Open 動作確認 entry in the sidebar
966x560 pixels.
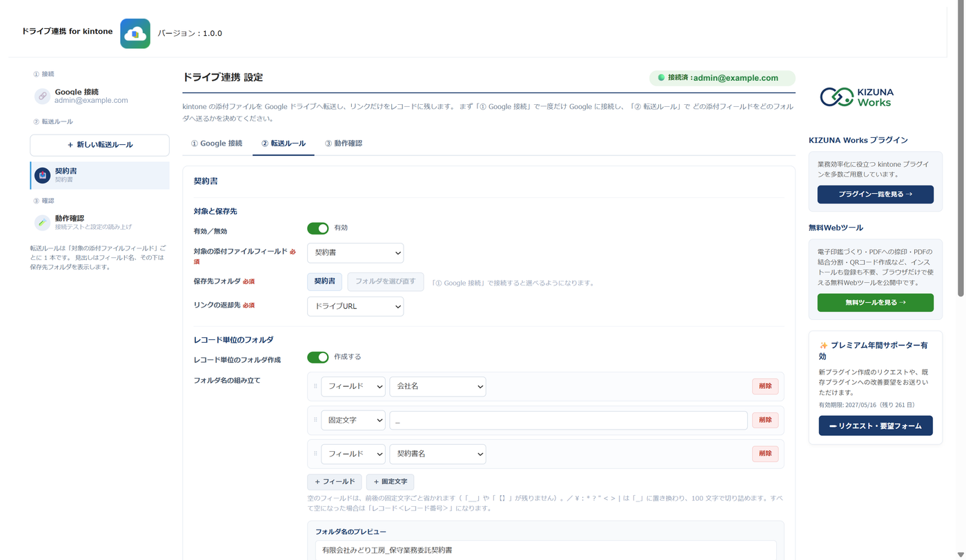click(x=99, y=223)
